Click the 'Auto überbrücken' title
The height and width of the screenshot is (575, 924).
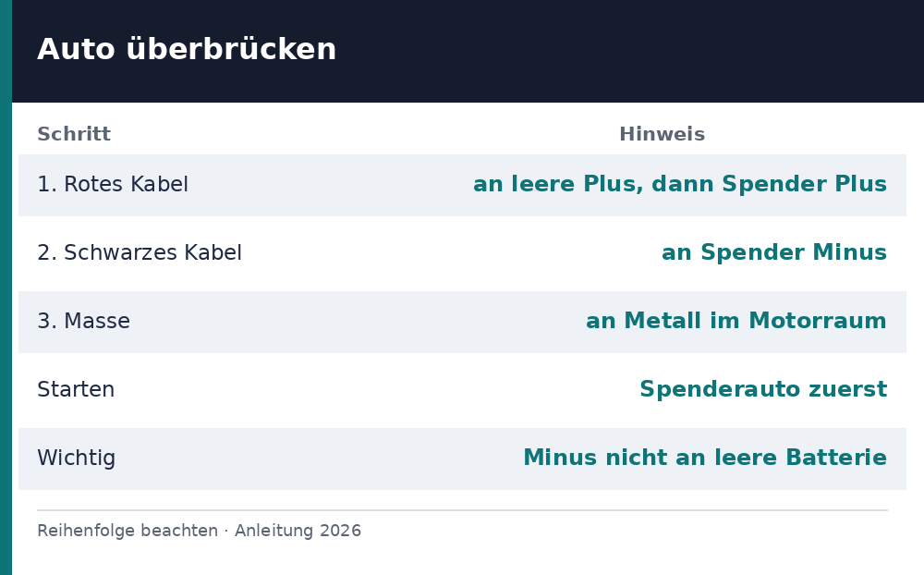[x=187, y=49]
